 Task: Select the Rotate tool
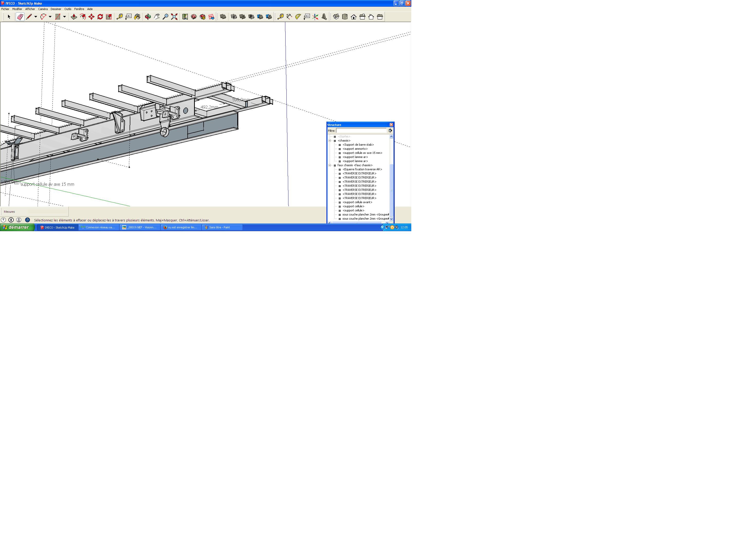(x=100, y=17)
